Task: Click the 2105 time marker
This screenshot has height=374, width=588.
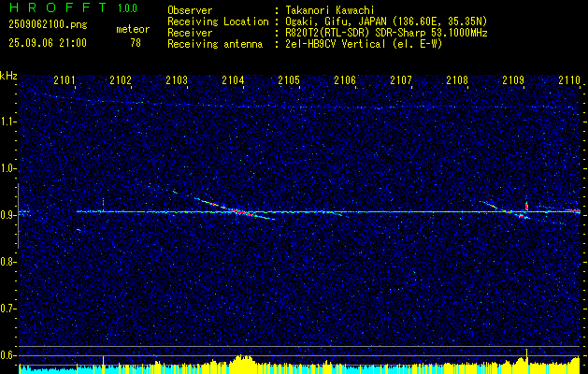Action: tap(289, 80)
